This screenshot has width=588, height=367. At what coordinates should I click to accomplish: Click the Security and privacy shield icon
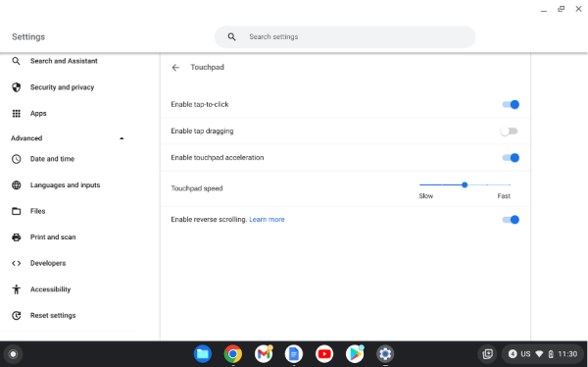[x=16, y=87]
